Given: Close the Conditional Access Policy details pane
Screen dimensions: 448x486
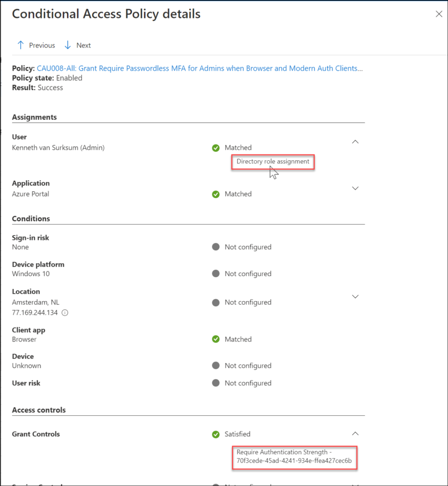Looking at the screenshot, I should pyautogui.click(x=439, y=14).
